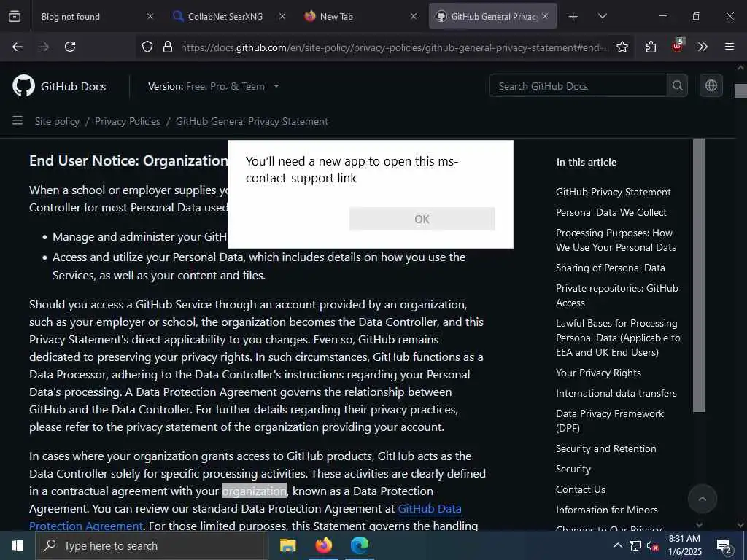
Task: Jump to Security and Retention
Action: (606, 448)
